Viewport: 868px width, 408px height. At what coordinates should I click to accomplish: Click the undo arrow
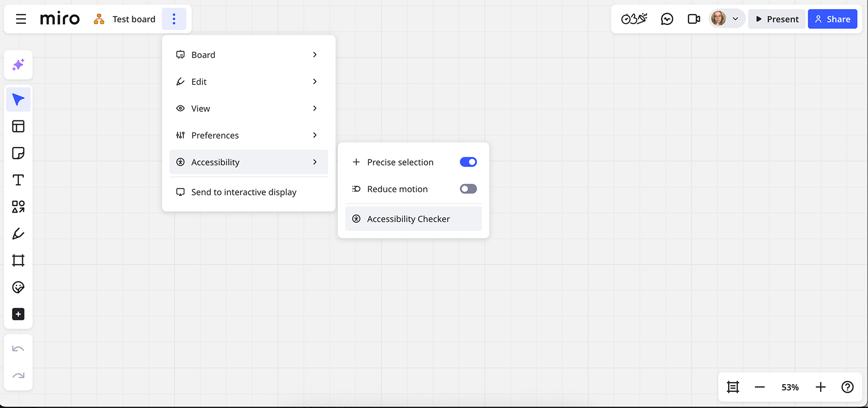18,348
